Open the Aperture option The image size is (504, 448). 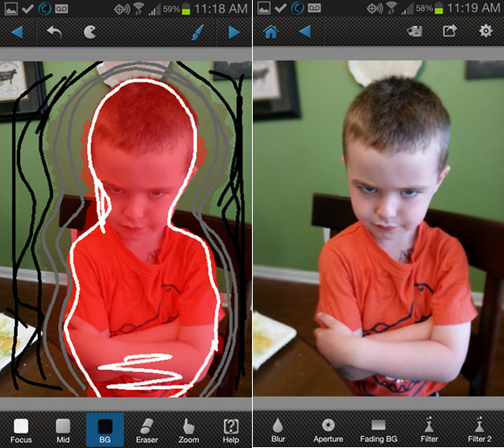[x=328, y=430]
